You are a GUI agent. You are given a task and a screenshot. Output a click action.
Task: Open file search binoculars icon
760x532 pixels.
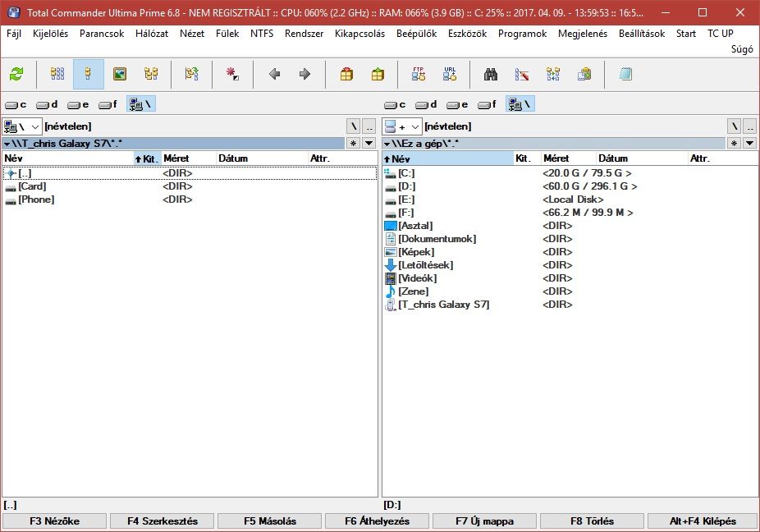click(491, 74)
